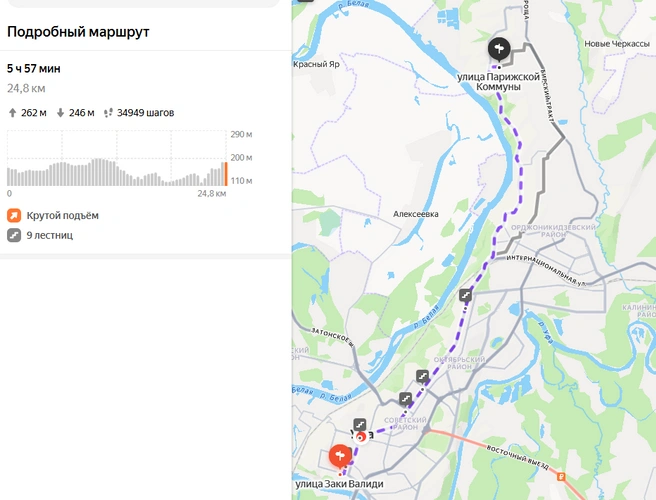Select the Крутой подъём label

(63, 215)
